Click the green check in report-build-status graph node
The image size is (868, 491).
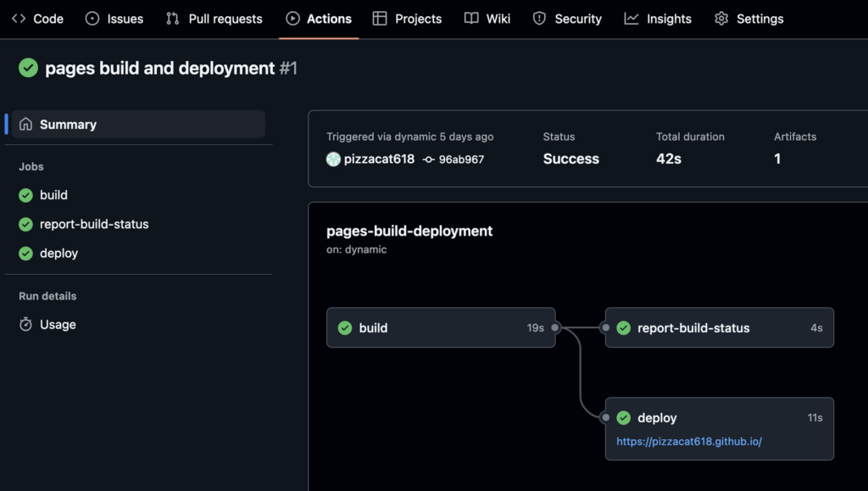click(x=624, y=327)
